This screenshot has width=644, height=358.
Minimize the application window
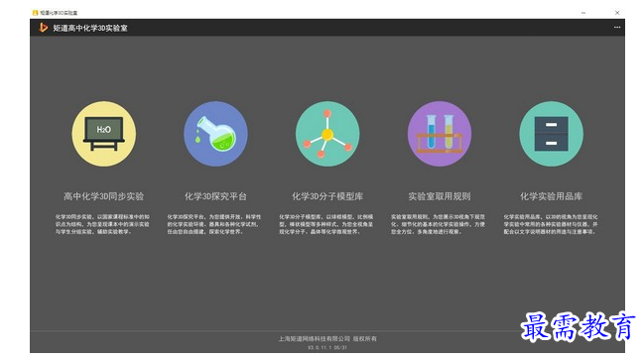point(583,13)
